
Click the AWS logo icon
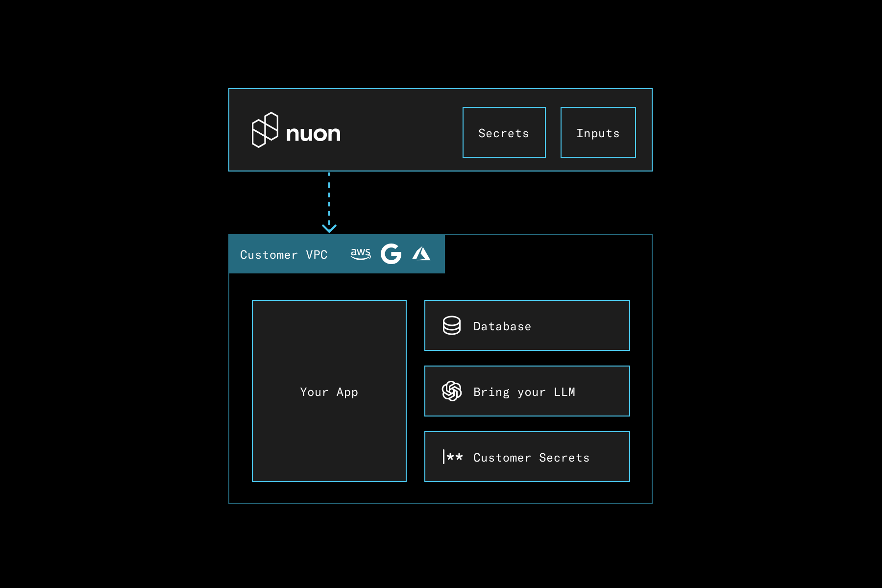[361, 254]
